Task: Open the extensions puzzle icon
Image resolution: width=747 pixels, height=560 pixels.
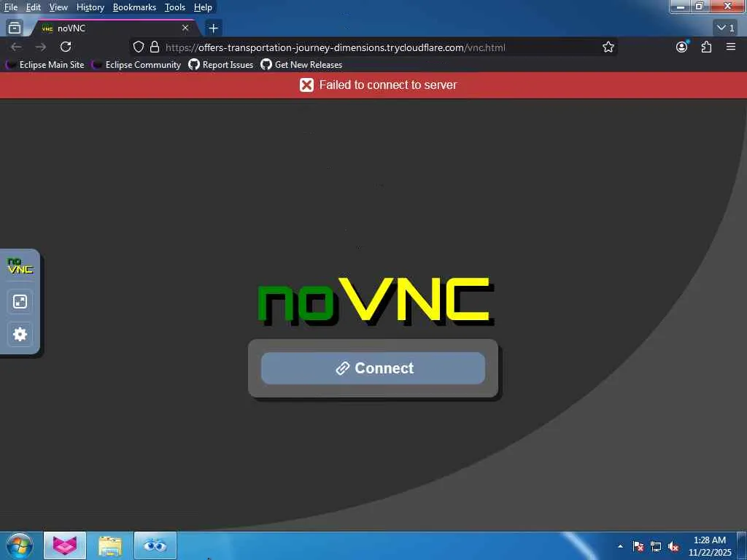Action: [x=706, y=47]
